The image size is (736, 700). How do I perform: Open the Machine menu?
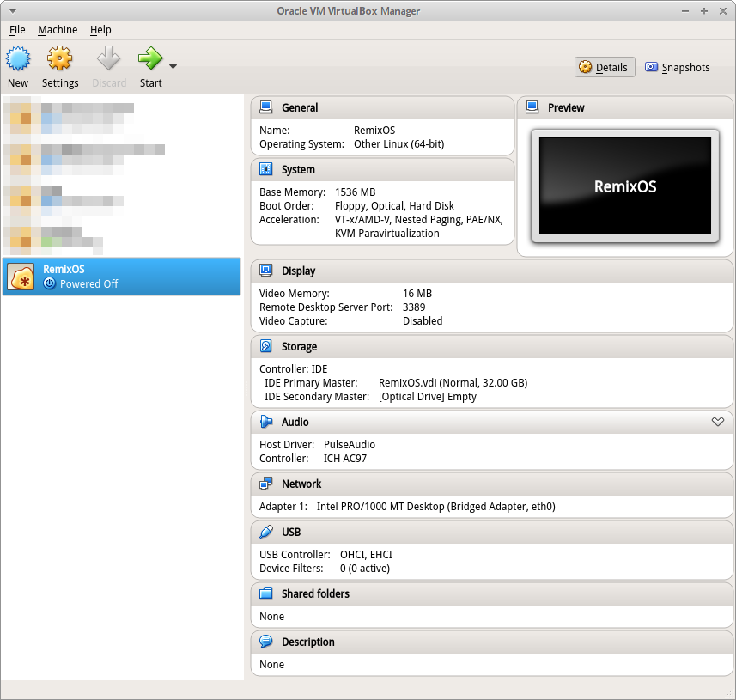click(58, 30)
